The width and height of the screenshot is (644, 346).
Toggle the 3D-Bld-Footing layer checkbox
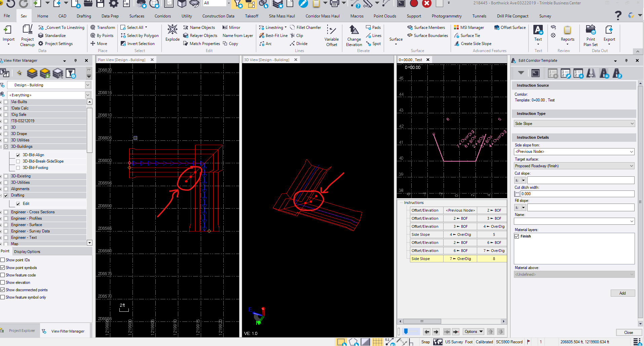coord(18,168)
